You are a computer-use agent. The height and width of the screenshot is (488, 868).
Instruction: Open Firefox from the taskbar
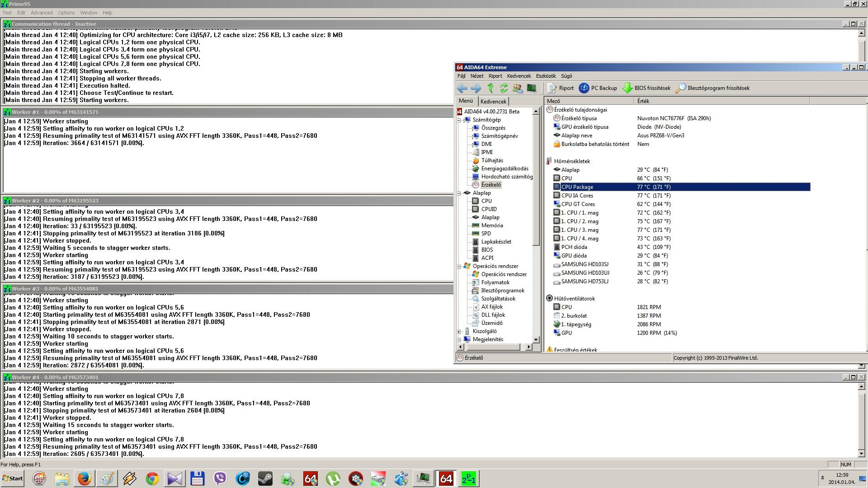coord(84,479)
